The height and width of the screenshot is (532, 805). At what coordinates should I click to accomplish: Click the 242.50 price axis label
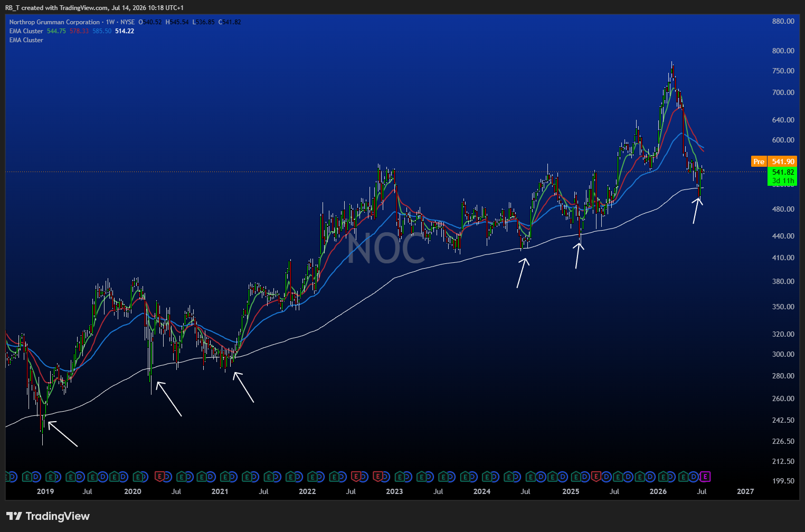(x=783, y=421)
